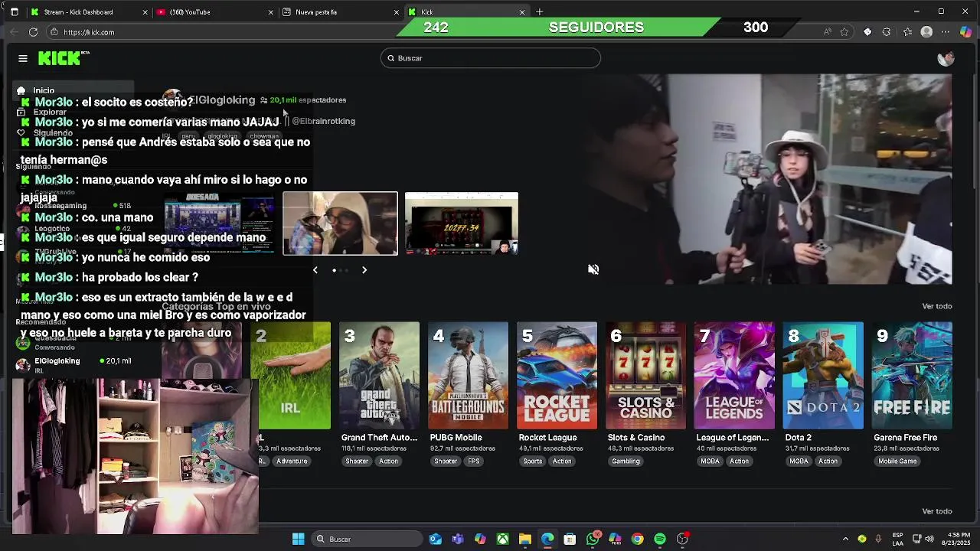Open the tab actions menu button
Viewport: 980px width, 551px height.
pos(14,11)
